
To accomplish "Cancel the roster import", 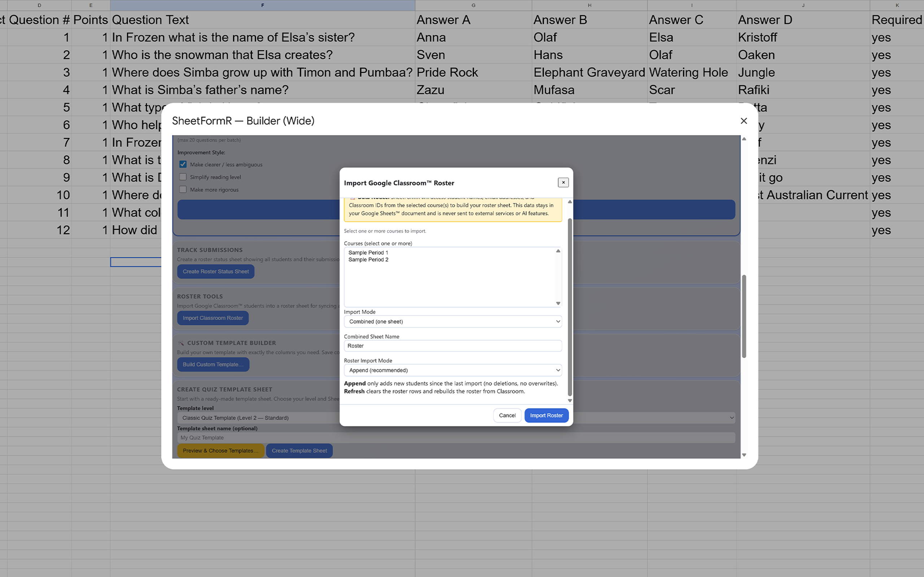I will click(x=507, y=415).
